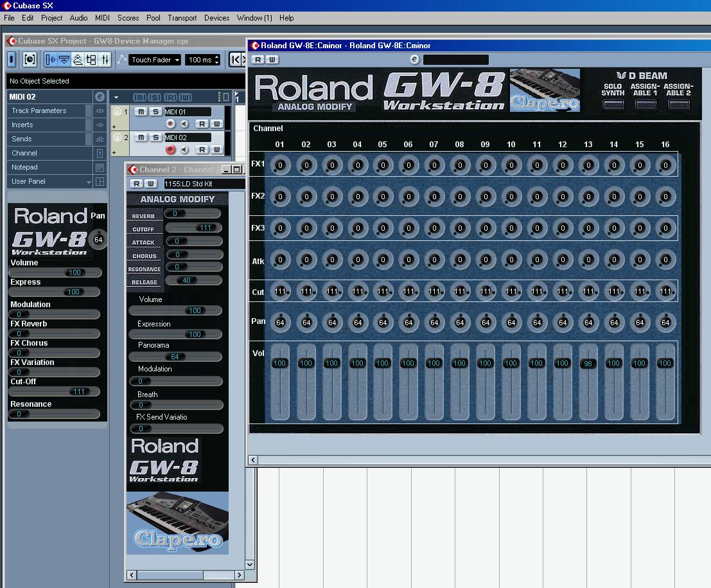711x588 pixels.
Task: Open the Transport menu
Action: pos(182,18)
